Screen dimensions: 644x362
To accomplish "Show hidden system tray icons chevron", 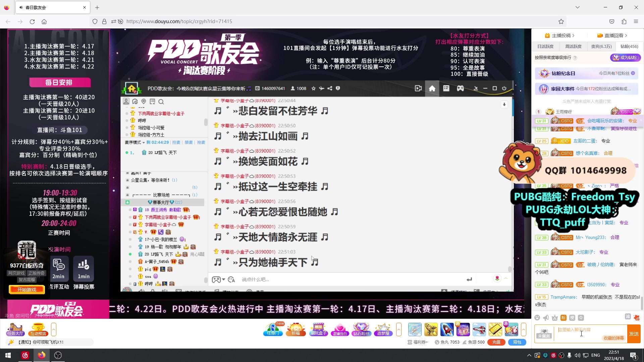I will (x=529, y=355).
